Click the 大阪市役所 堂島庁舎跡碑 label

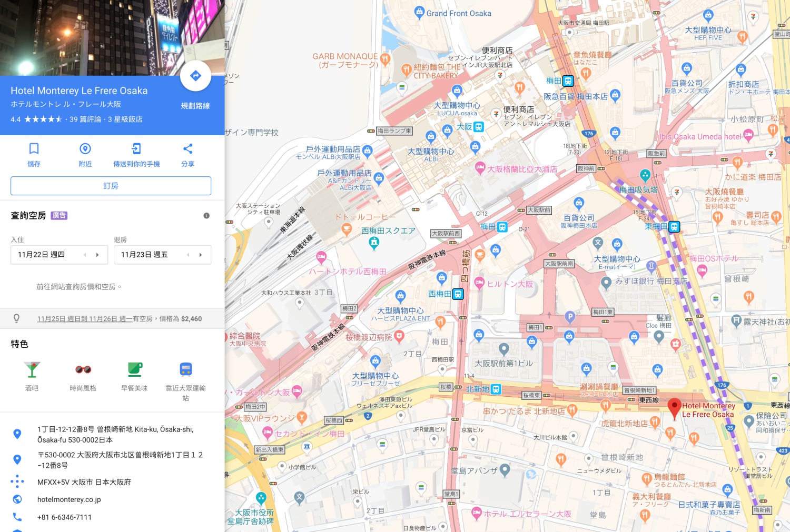click(x=251, y=517)
